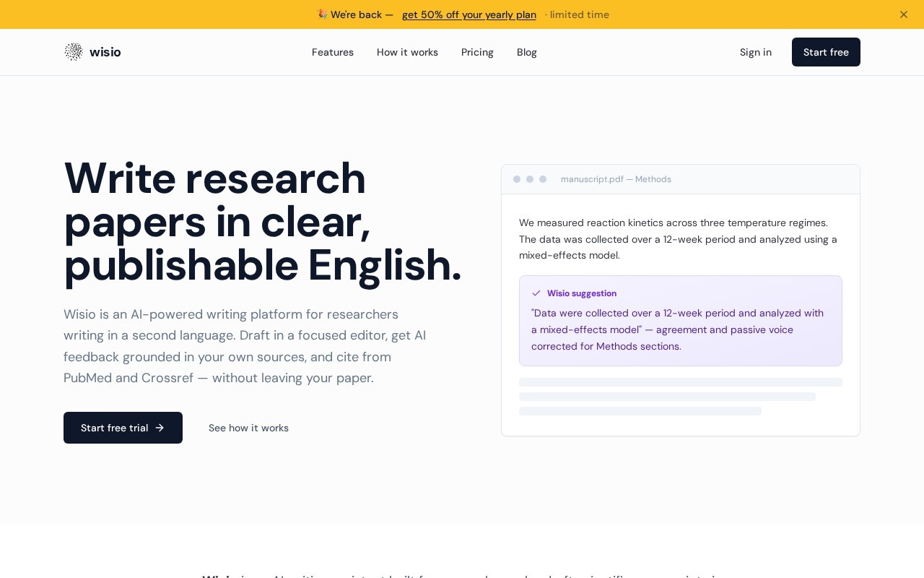Image resolution: width=924 pixels, height=578 pixels.
Task: Click the Sign in link
Action: pyautogui.click(x=756, y=52)
